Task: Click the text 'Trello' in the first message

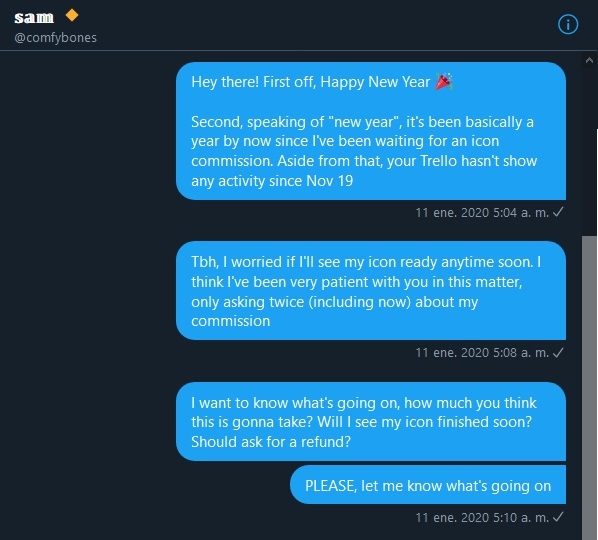Action: click(438, 161)
